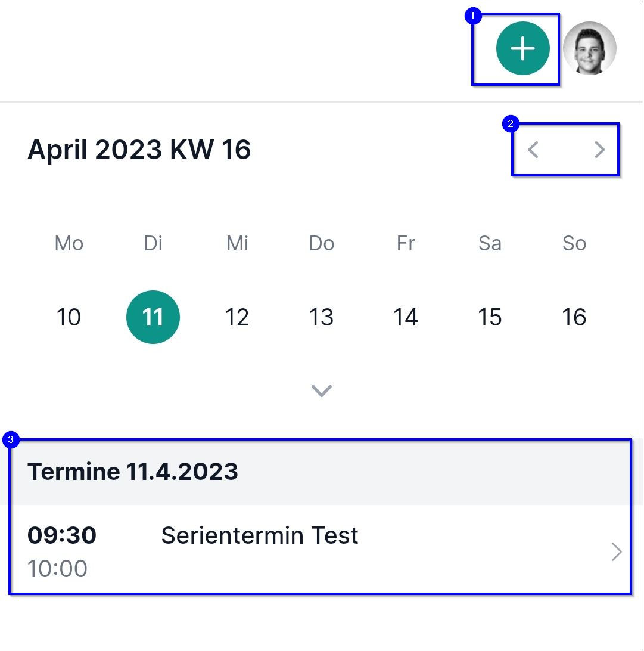This screenshot has width=644, height=651.
Task: Expand the calendar with down chevron
Action: click(x=322, y=390)
